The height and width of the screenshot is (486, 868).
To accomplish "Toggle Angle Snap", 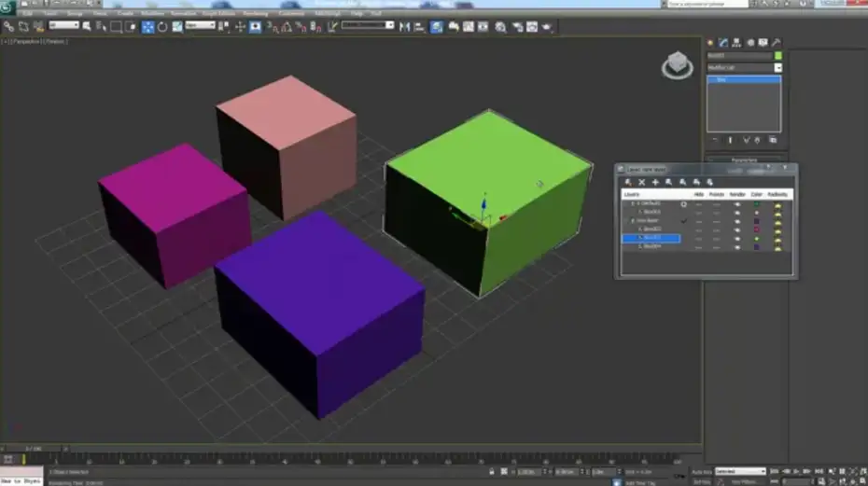I will tap(287, 26).
